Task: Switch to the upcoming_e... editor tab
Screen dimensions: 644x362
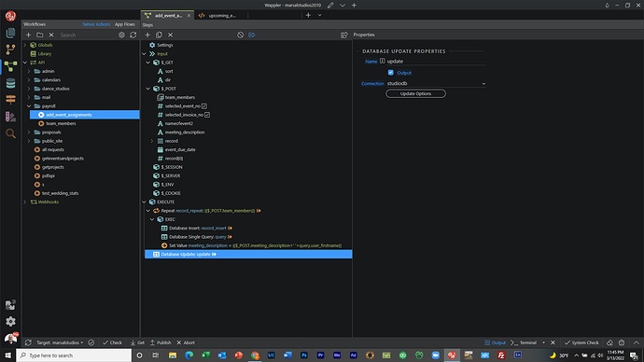Action: tap(222, 16)
